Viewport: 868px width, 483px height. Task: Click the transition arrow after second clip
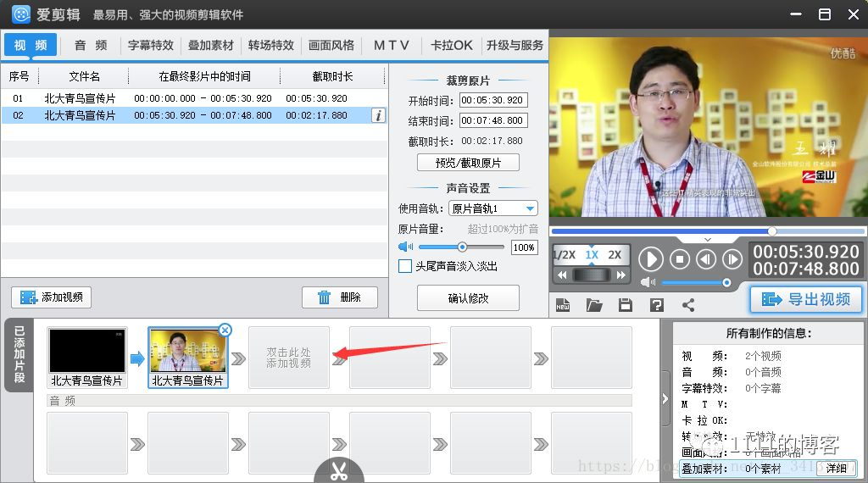point(238,358)
